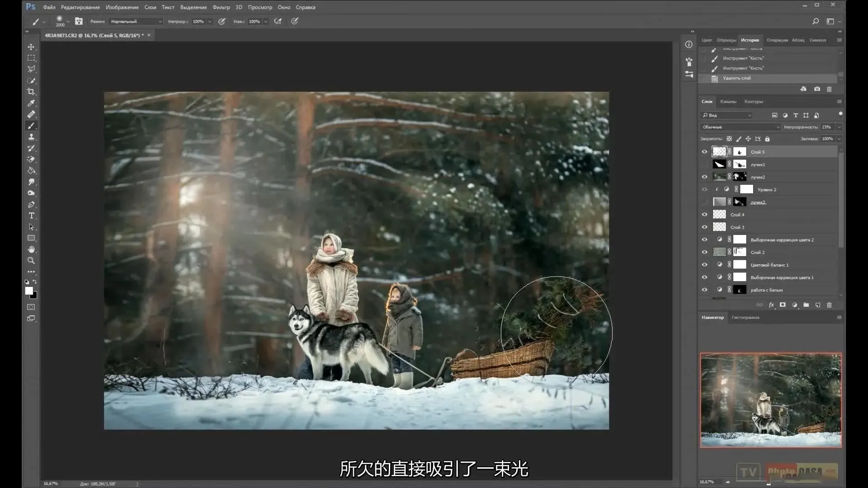Open the Фильтр menu
Screen dimensions: 868x488
pyautogui.click(x=221, y=7)
